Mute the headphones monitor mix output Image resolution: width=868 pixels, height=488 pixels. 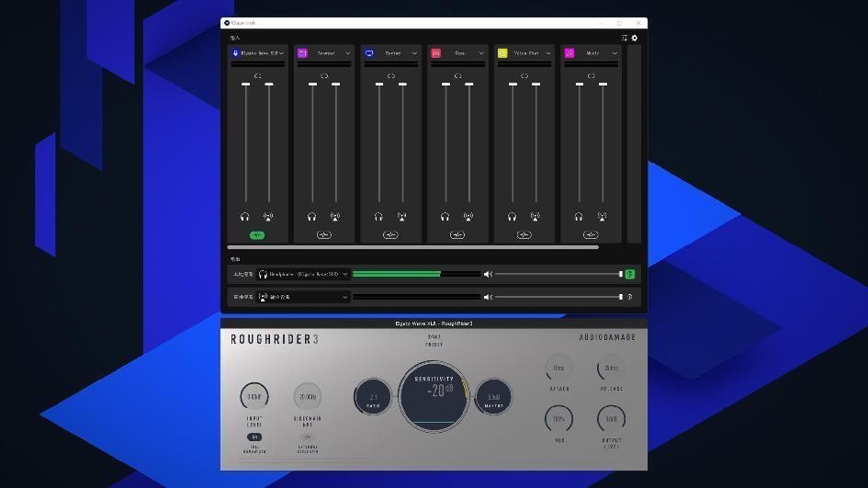(x=488, y=274)
